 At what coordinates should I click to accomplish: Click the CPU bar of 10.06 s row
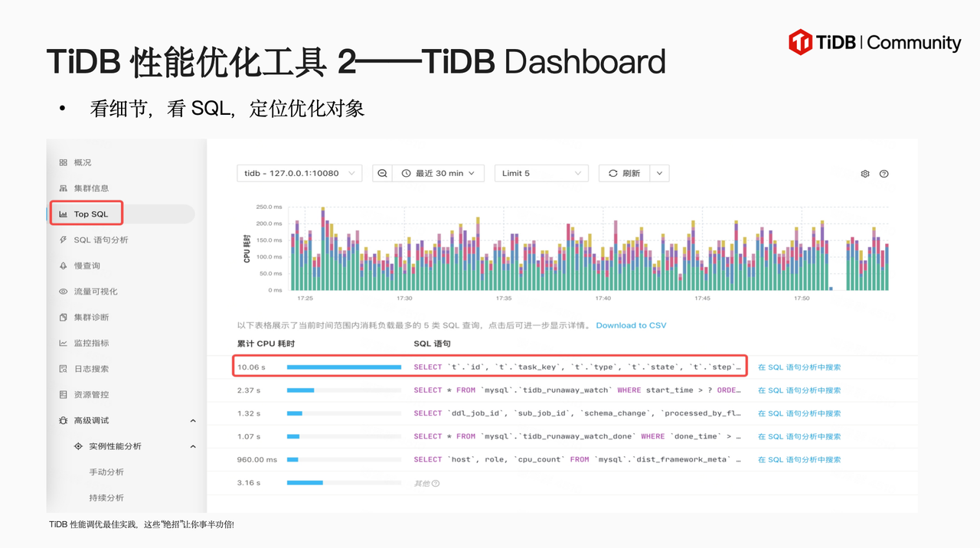[344, 367]
